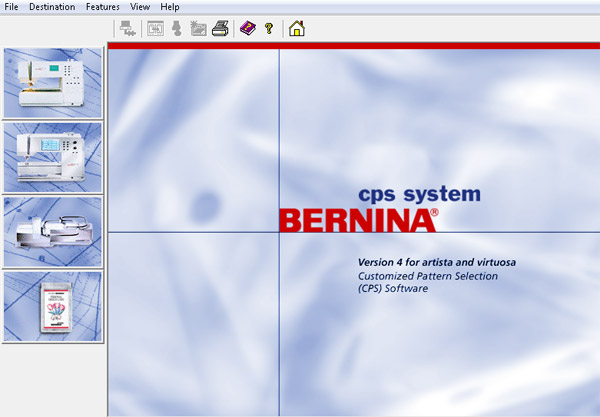Open the File menu
Image resolution: width=600 pixels, height=417 pixels.
pos(11,7)
